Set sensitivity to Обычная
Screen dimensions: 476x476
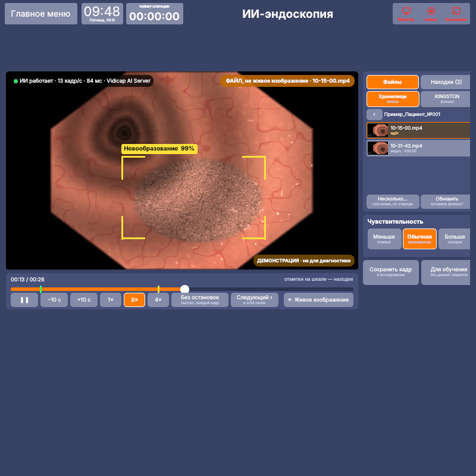pos(419,239)
